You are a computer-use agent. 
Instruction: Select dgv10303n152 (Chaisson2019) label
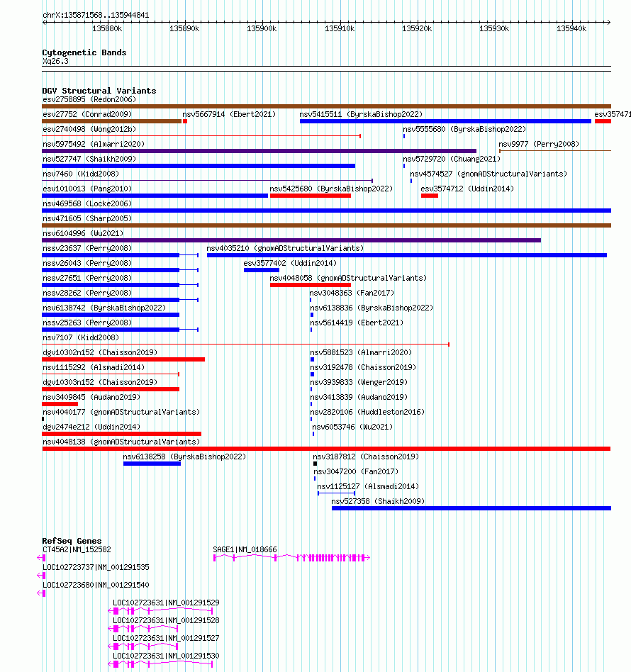(100, 382)
